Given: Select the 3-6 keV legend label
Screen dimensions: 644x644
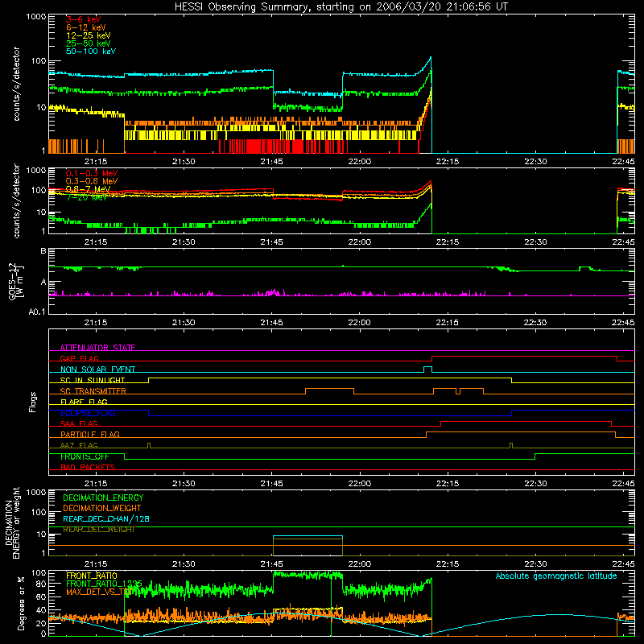Looking at the screenshot, I should pyautogui.click(x=84, y=19).
